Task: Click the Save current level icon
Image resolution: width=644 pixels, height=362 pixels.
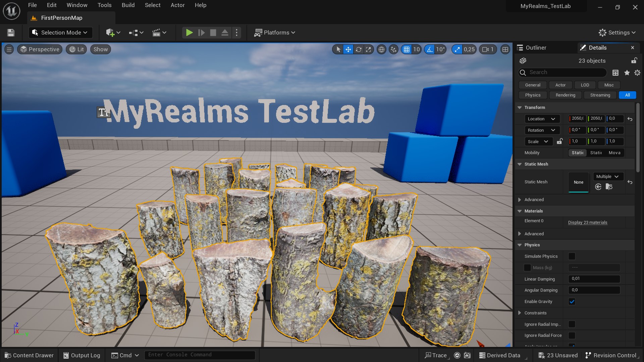Action: tap(11, 33)
